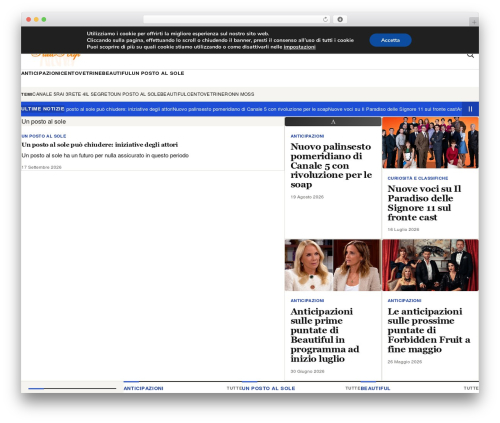The width and height of the screenshot is (500, 423).
Task: Click the 26 Maggio 2026 date text
Action: pyautogui.click(x=405, y=362)
